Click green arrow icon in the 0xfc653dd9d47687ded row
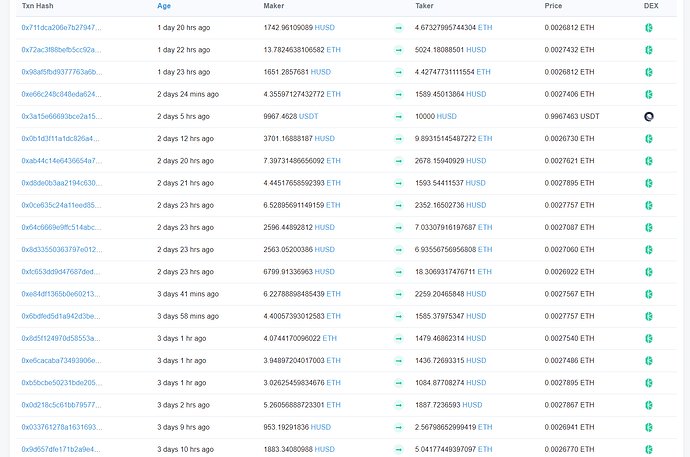This screenshot has width=690, height=457. tap(398, 272)
